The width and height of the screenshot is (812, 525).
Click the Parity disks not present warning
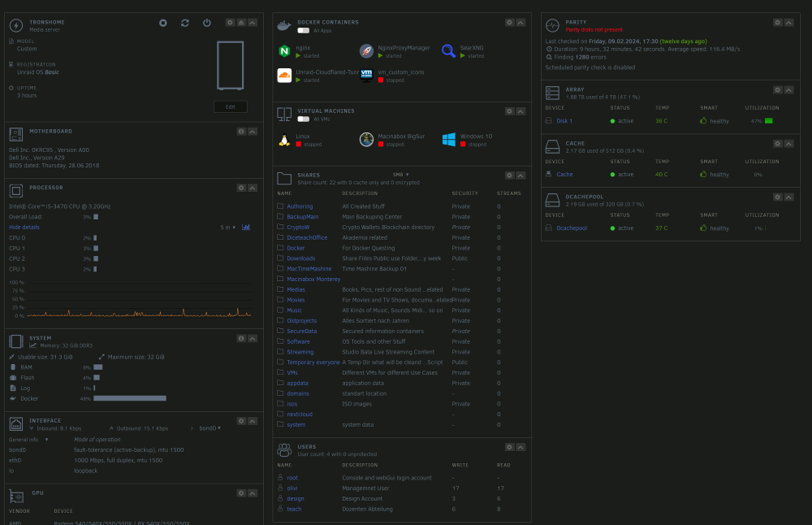pyautogui.click(x=594, y=29)
